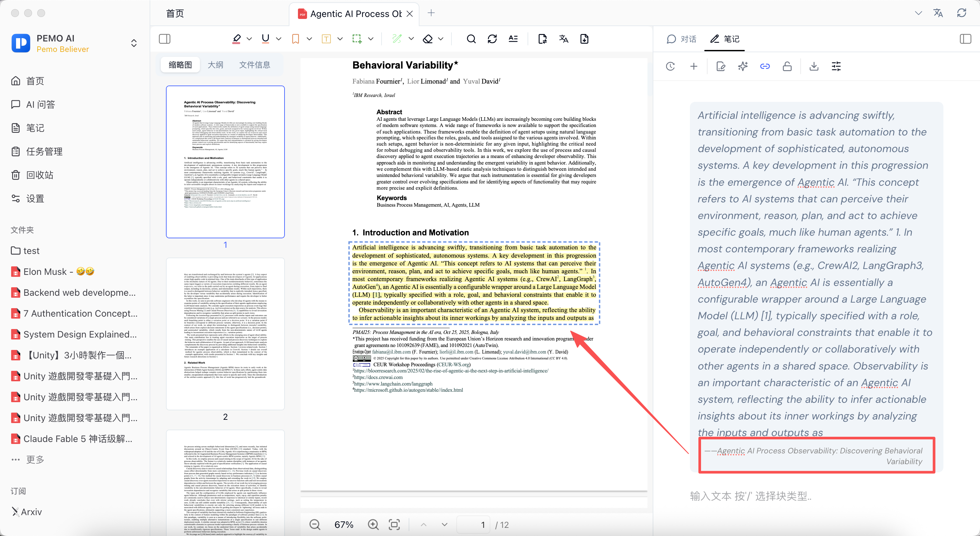
Task: Expand the PEMO AI account switcher
Action: (x=134, y=43)
